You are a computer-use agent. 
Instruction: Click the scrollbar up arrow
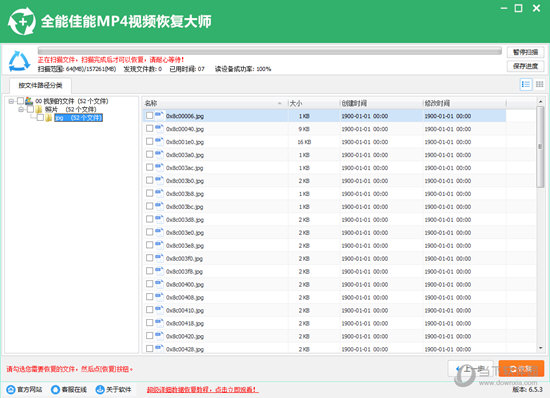point(540,102)
